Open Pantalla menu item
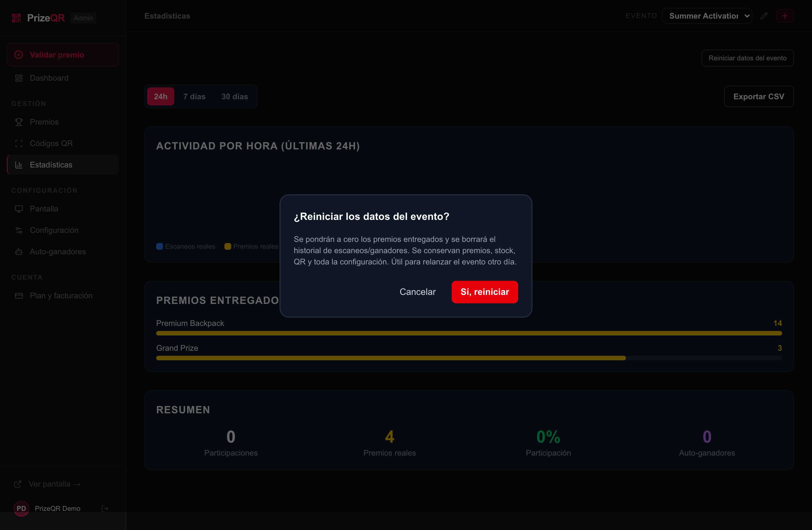This screenshot has width=812, height=530. point(63,209)
